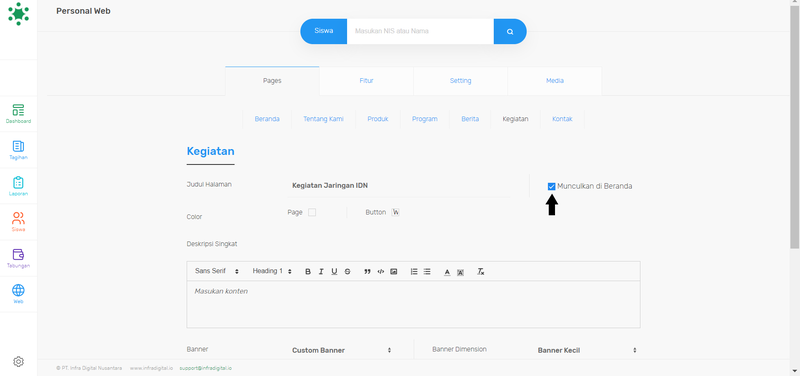Clear text formatting in editor
This screenshot has height=376, width=800.
(480, 271)
